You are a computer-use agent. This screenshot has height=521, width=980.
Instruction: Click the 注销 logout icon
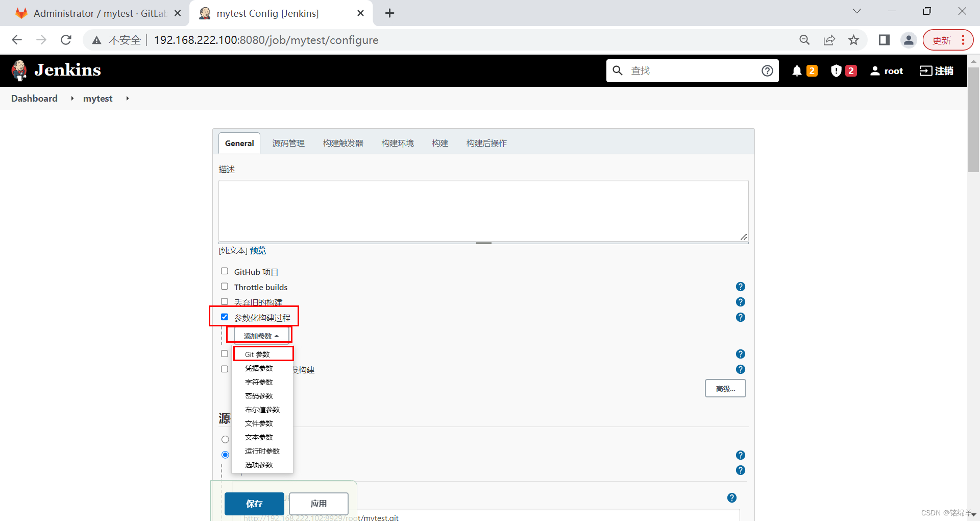pyautogui.click(x=926, y=71)
